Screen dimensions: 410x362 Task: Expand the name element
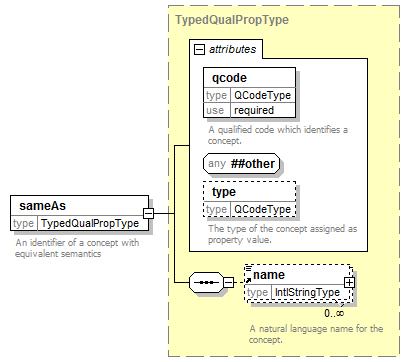[x=349, y=283]
